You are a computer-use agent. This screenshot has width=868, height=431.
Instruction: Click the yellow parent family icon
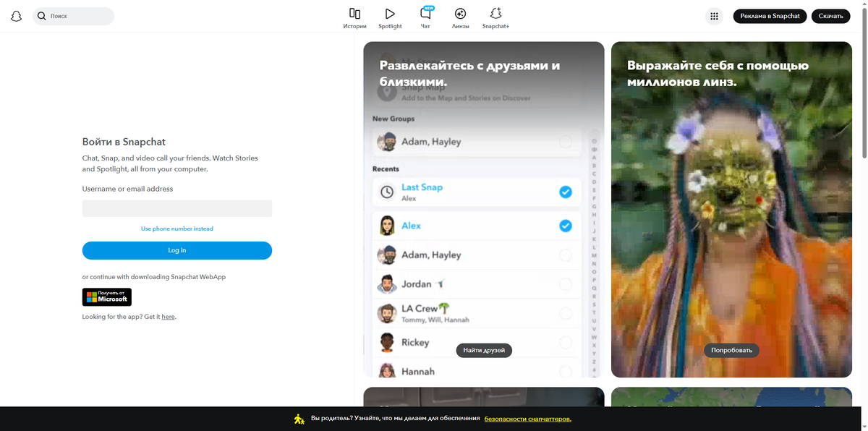tap(299, 419)
